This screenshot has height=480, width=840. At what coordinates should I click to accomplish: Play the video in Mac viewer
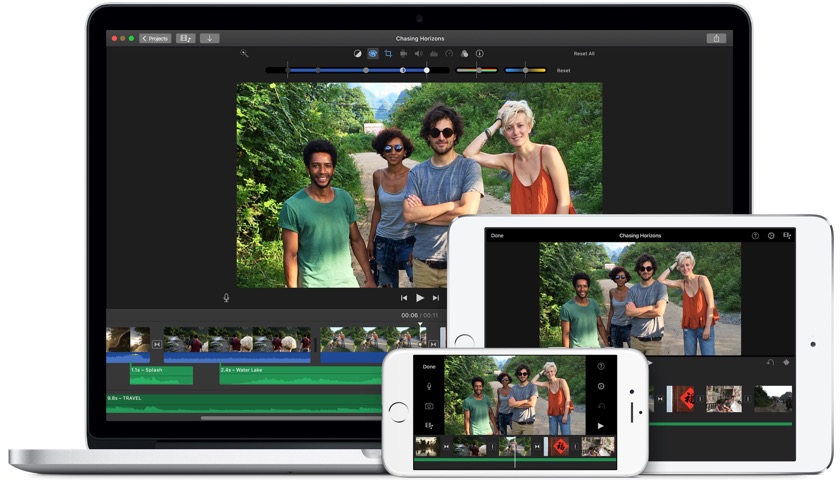tap(420, 298)
